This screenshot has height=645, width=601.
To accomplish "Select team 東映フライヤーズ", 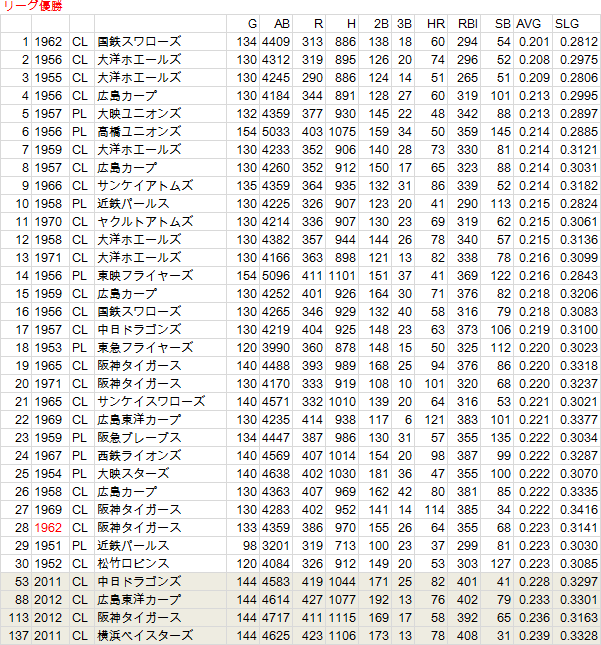I will point(145,276).
